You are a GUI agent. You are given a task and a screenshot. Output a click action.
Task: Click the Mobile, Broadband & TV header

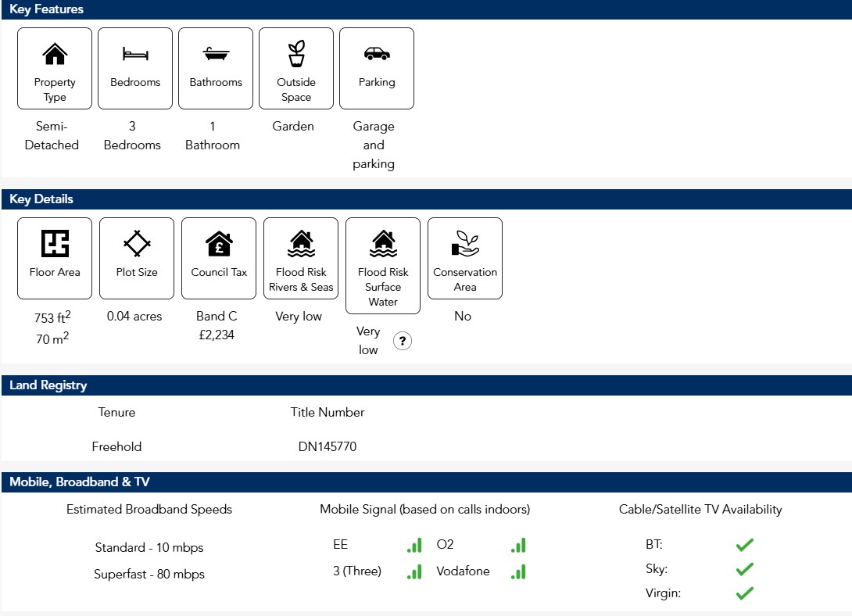tap(79, 482)
